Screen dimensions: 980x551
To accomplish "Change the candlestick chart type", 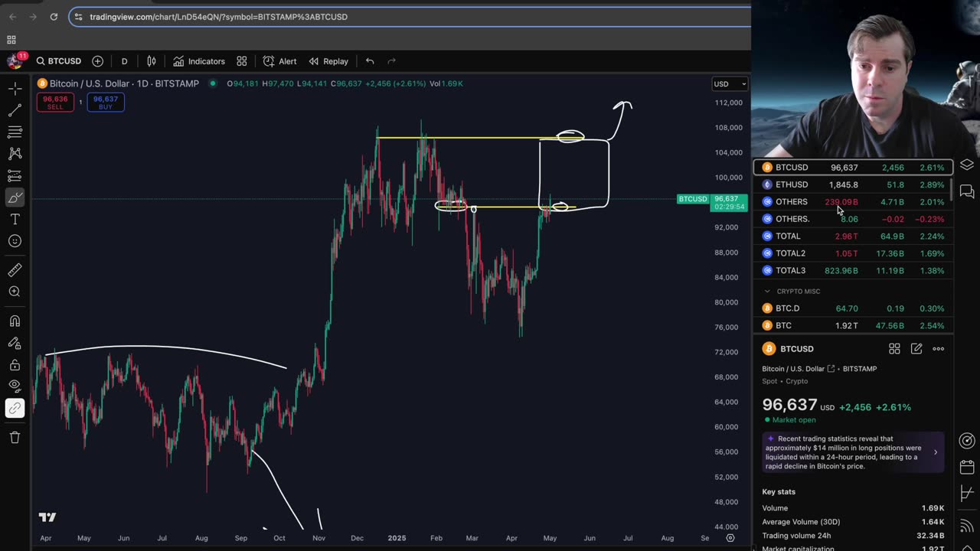I will pyautogui.click(x=152, y=61).
